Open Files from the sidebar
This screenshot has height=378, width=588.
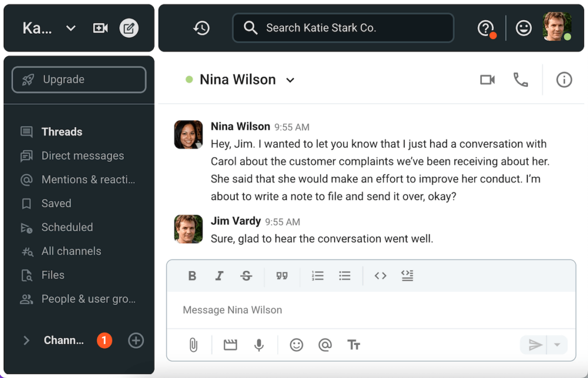53,275
